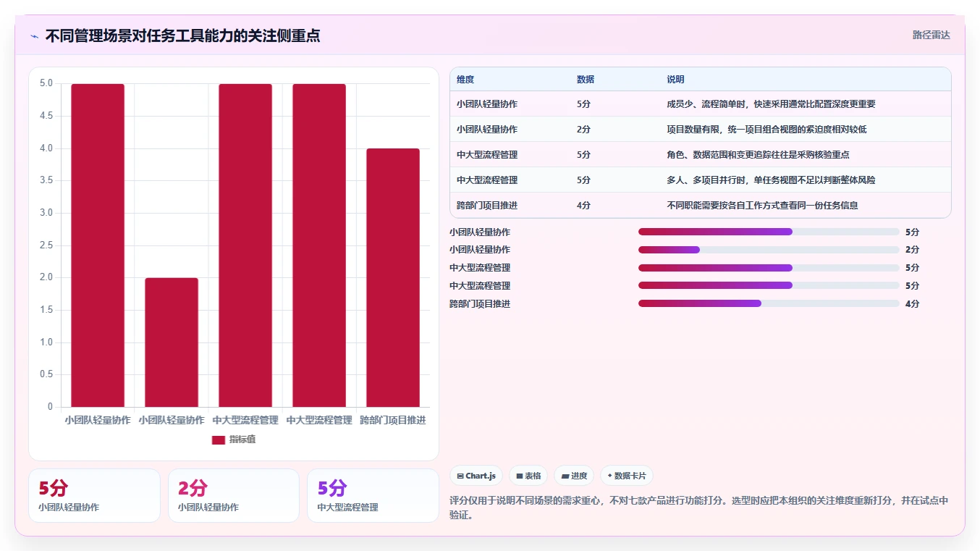This screenshot has height=551, width=980.
Task: Click the 4分 value right of the progress bar
Action: [912, 304]
